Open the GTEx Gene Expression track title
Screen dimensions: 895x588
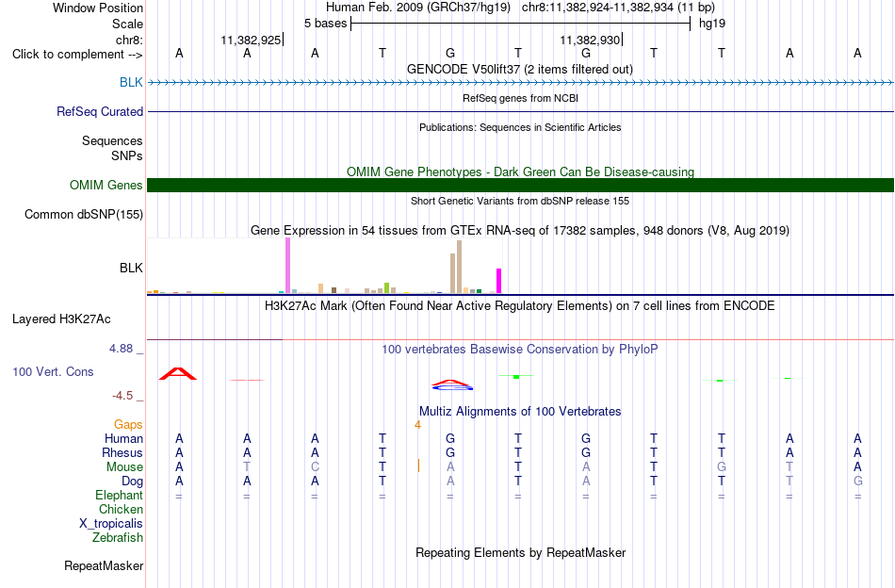[520, 231]
